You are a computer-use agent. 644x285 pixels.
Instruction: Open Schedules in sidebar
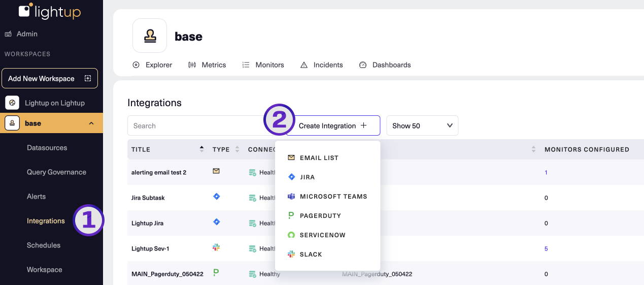pyautogui.click(x=44, y=245)
